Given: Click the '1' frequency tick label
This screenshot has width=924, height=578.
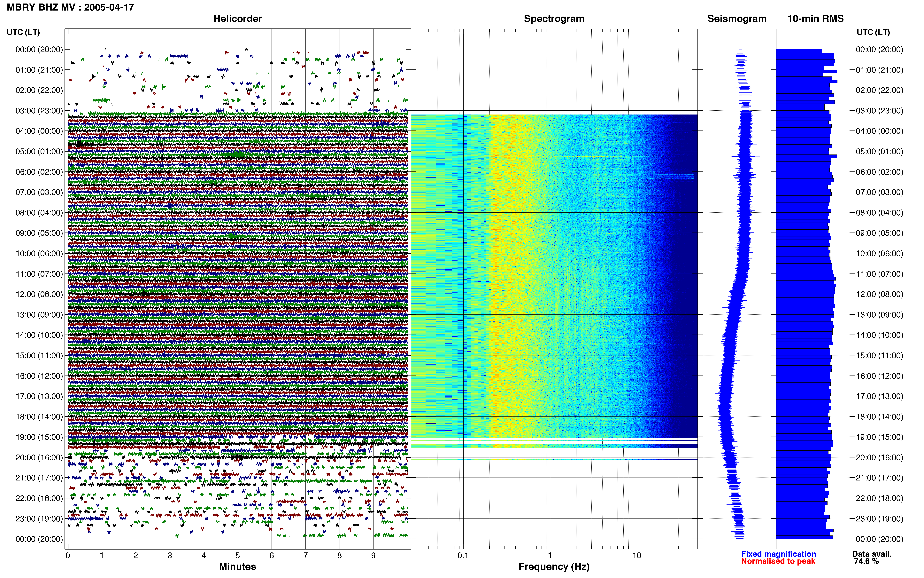Looking at the screenshot, I should (x=550, y=555).
